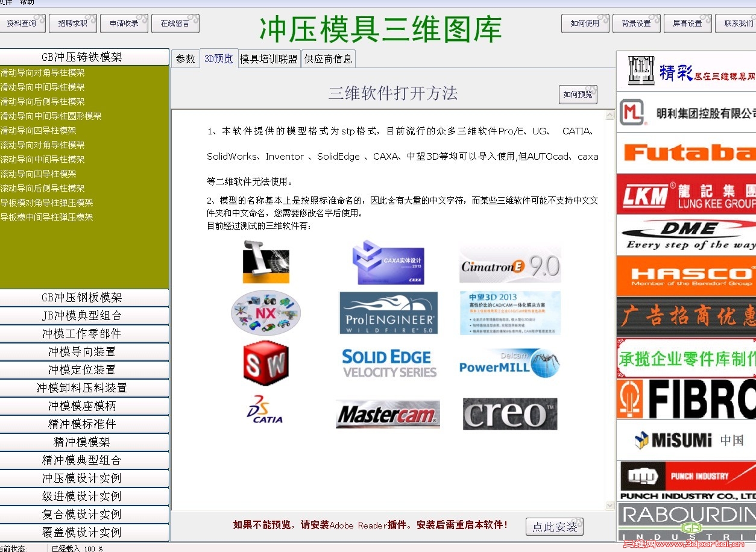
Task: Expand the 覆盖模设计实例 category
Action: pos(83,533)
